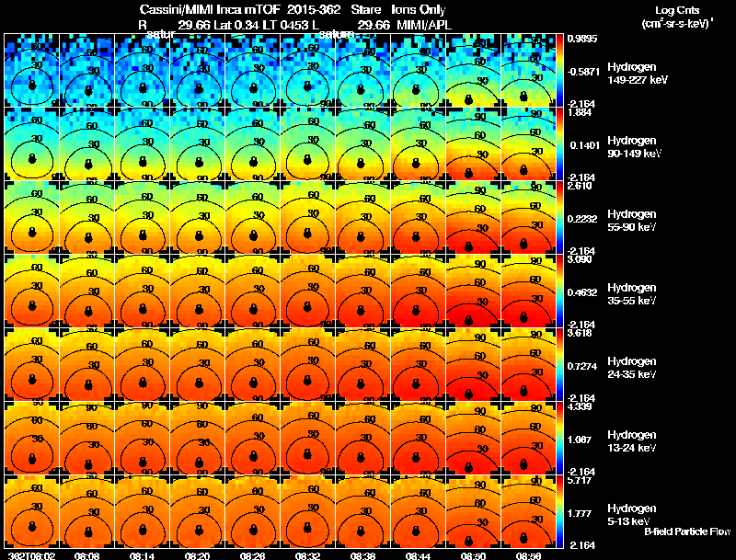Open the 08:08 panel in the 5-13 keV row
This screenshot has height=560, width=736.
(x=86, y=511)
